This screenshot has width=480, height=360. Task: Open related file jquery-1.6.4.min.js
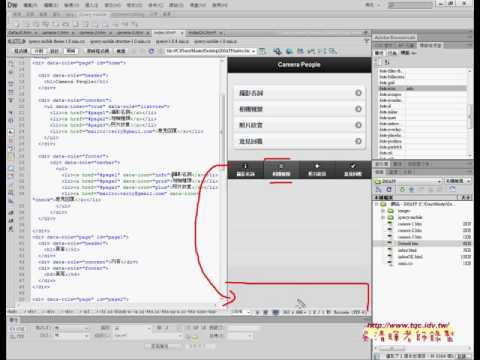click(x=172, y=41)
